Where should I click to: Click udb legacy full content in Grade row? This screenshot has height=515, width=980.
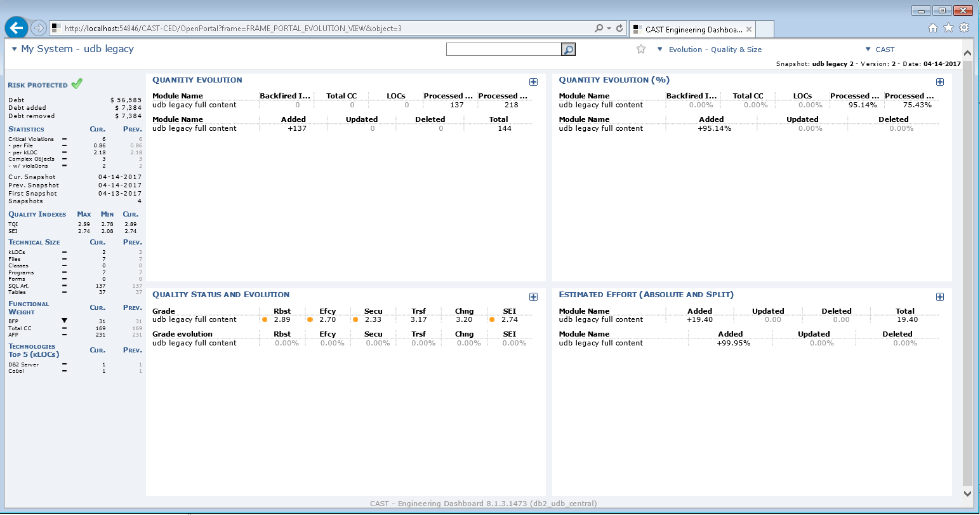pos(194,319)
